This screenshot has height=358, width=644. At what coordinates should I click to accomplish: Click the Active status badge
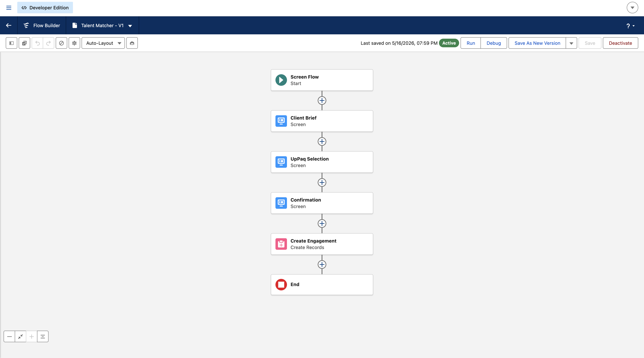pos(449,43)
